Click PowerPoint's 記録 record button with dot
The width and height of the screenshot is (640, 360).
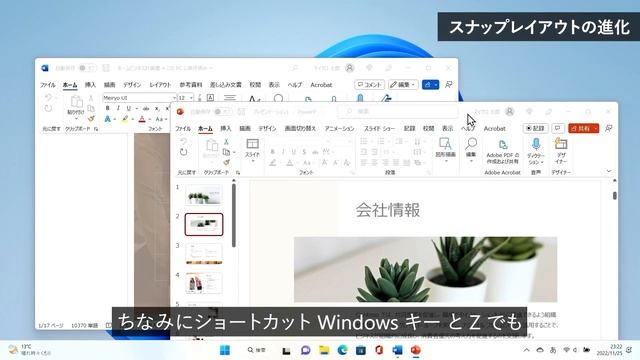pyautogui.click(x=536, y=128)
